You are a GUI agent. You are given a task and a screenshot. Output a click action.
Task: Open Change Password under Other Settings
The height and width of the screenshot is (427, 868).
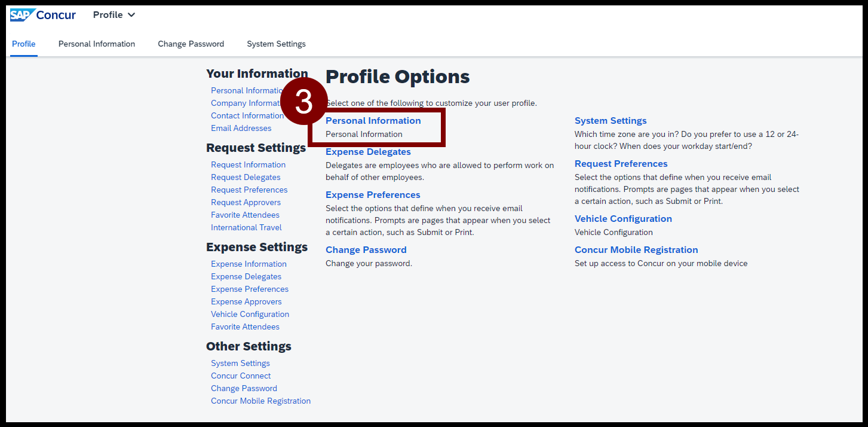[x=244, y=388]
